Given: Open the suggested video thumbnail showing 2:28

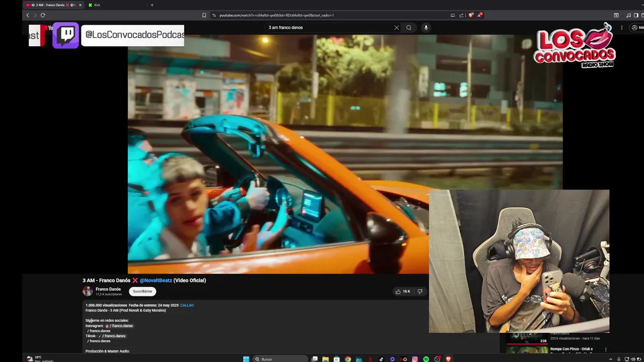Looking at the screenshot, I should (x=527, y=338).
